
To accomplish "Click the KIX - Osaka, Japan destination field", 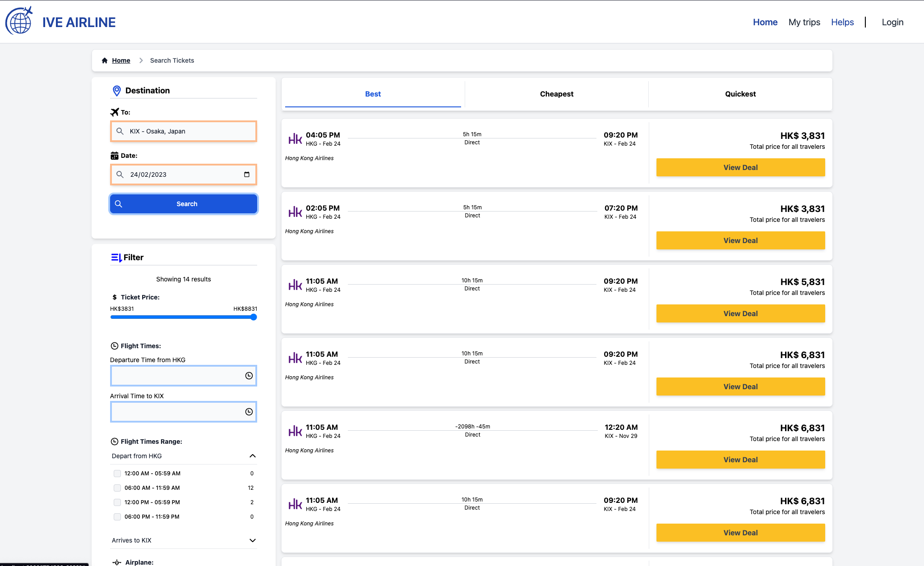I will (x=189, y=131).
